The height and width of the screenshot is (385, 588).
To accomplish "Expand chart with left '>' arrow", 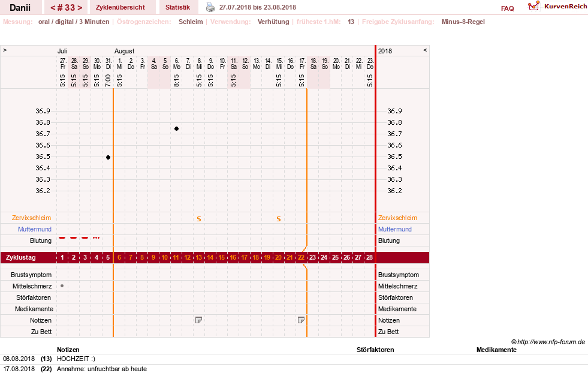I will click(5, 50).
